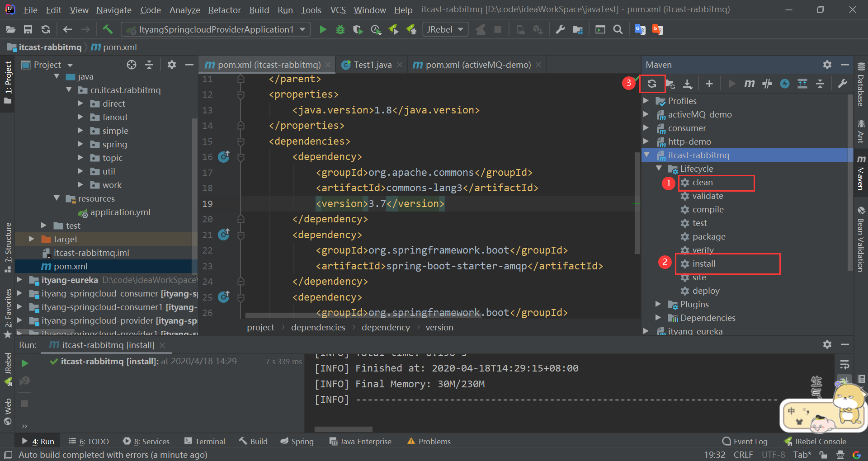This screenshot has height=461, width=868.
Task: Expand the Plugins node in Maven
Action: click(659, 304)
